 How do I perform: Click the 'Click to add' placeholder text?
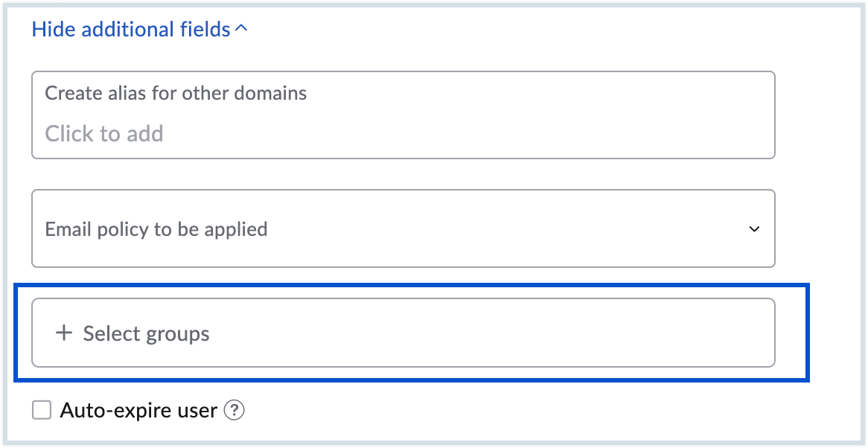tap(104, 134)
